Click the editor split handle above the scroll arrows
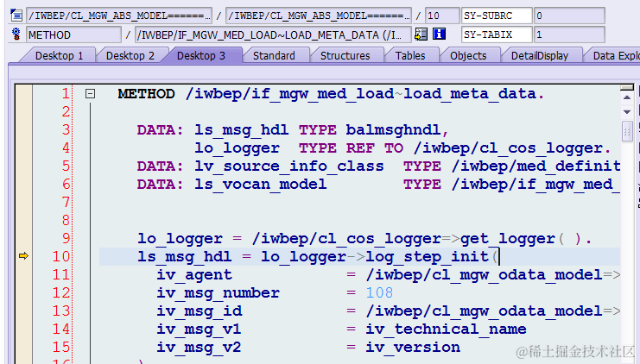Image resolution: width=640 pixels, height=364 pixels. [x=627, y=88]
